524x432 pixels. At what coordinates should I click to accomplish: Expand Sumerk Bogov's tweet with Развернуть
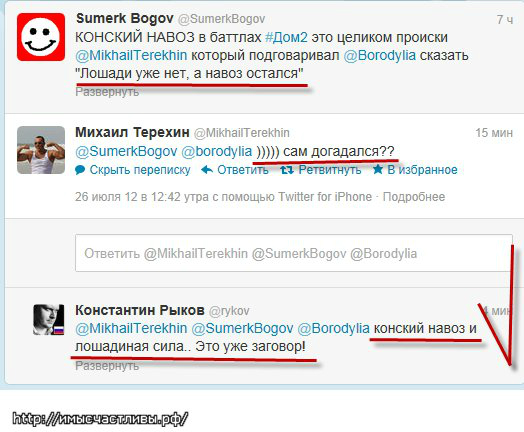pos(107,92)
